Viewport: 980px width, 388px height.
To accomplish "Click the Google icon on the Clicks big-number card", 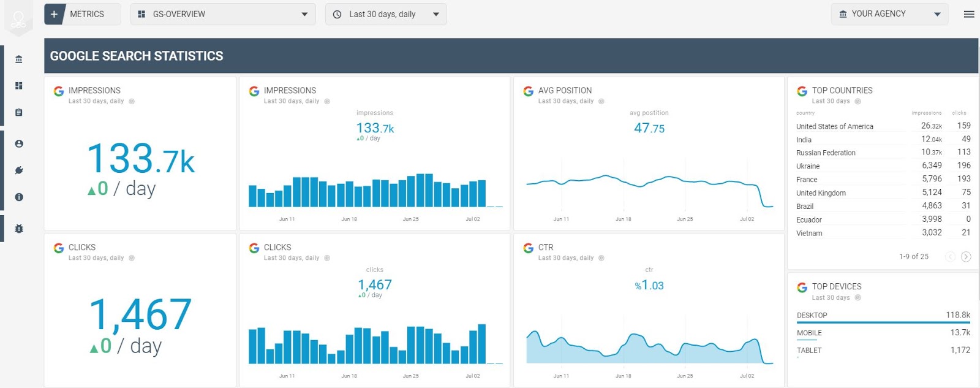I will [59, 248].
